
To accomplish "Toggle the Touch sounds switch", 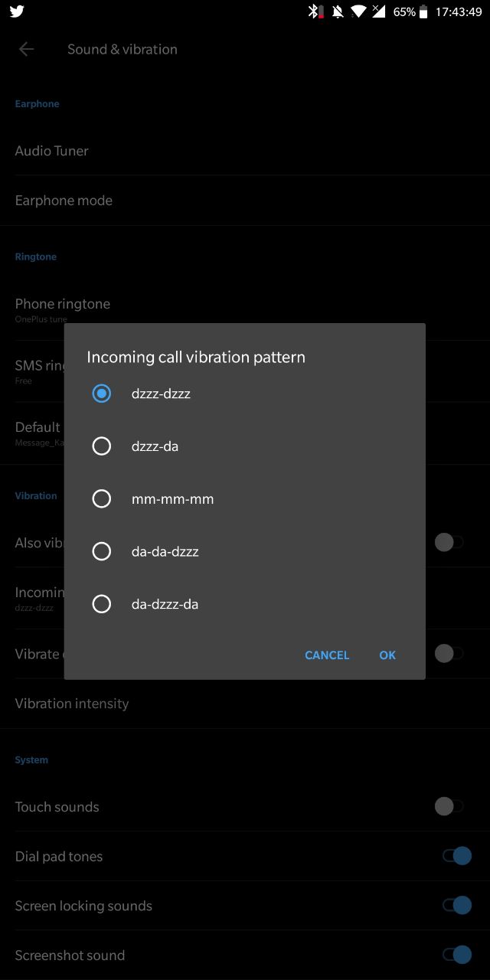I will [449, 806].
